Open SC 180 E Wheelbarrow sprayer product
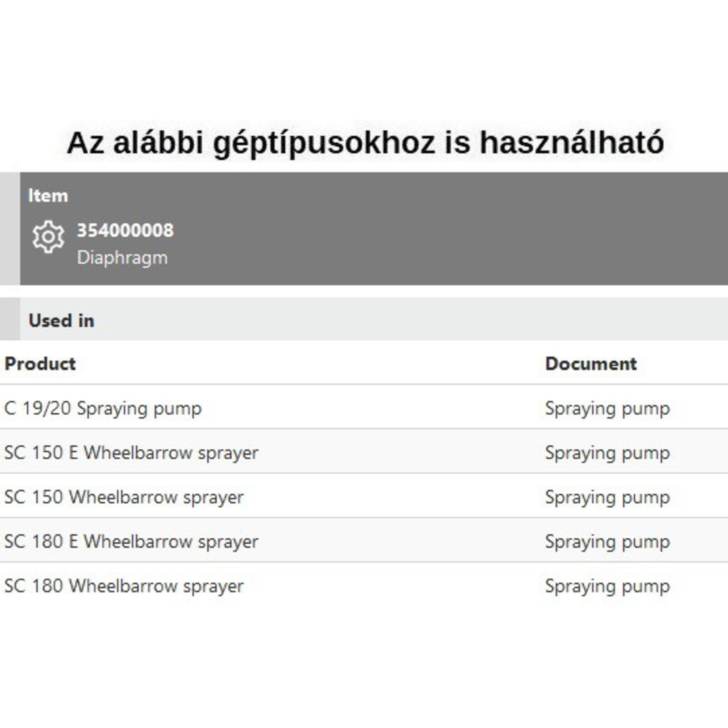This screenshot has width=728, height=728. pos(131,541)
